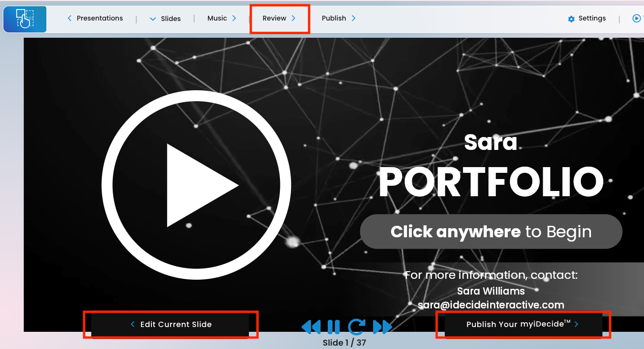
Task: Click the iDecide app logo icon
Action: (x=25, y=19)
